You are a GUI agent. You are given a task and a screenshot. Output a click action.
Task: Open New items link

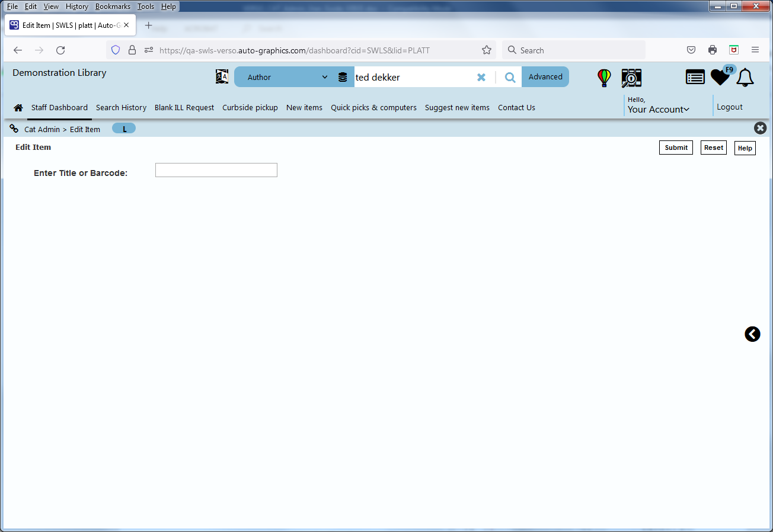(304, 108)
